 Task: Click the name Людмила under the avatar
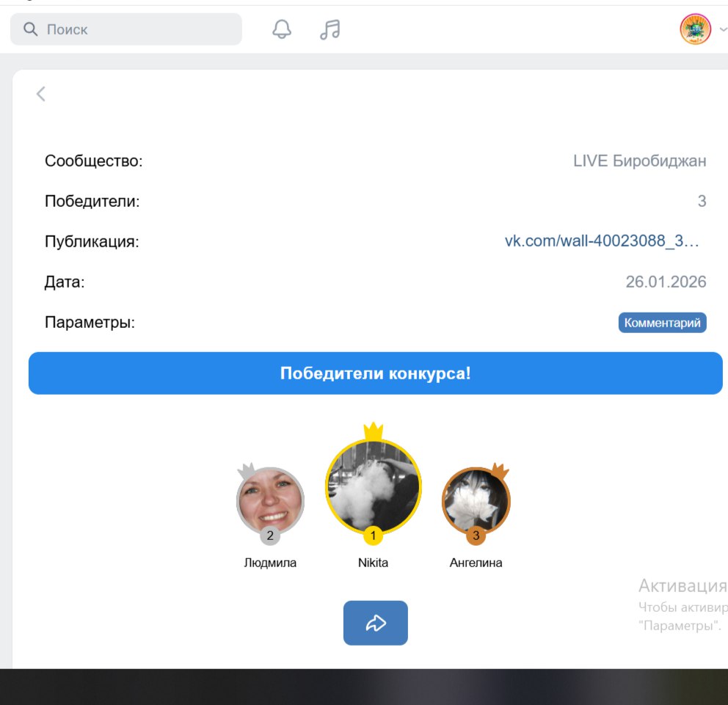(270, 563)
